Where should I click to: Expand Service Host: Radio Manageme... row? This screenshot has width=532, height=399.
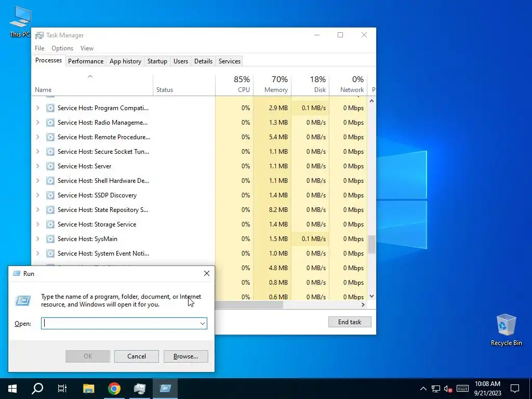(x=37, y=123)
